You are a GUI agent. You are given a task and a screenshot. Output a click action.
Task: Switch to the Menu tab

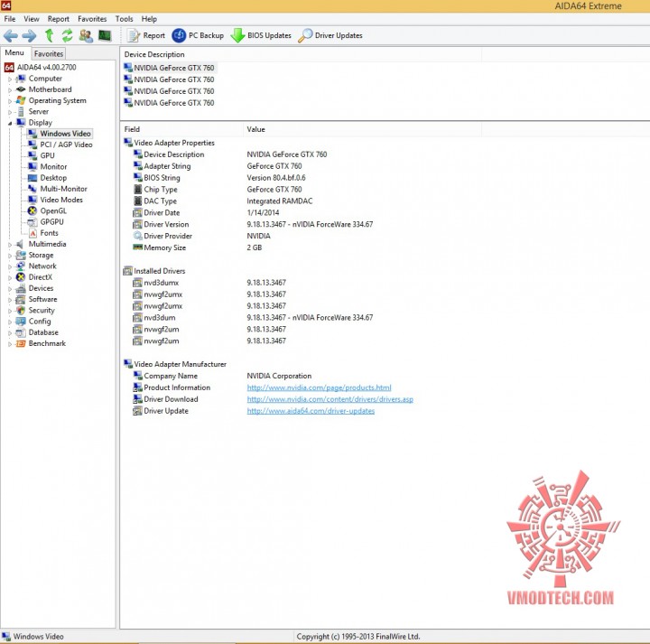pos(14,53)
